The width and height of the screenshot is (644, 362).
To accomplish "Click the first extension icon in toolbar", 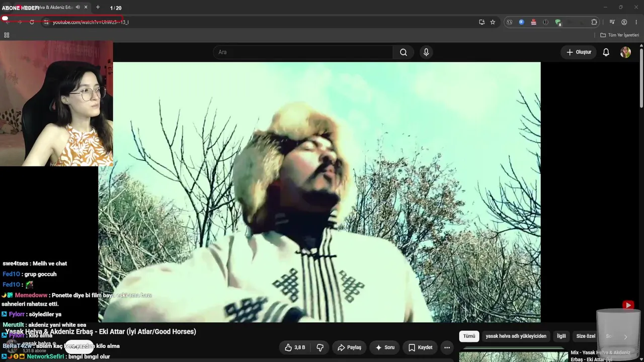I will click(x=509, y=22).
